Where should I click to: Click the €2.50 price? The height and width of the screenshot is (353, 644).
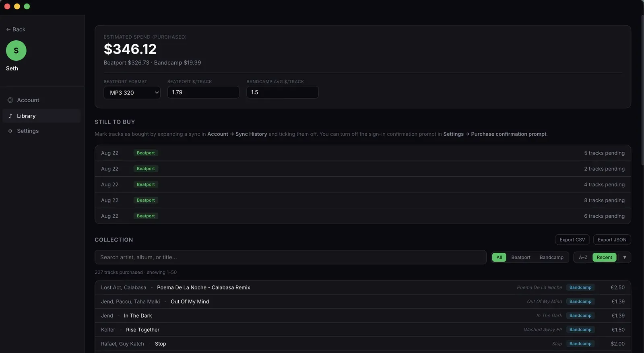tap(617, 287)
